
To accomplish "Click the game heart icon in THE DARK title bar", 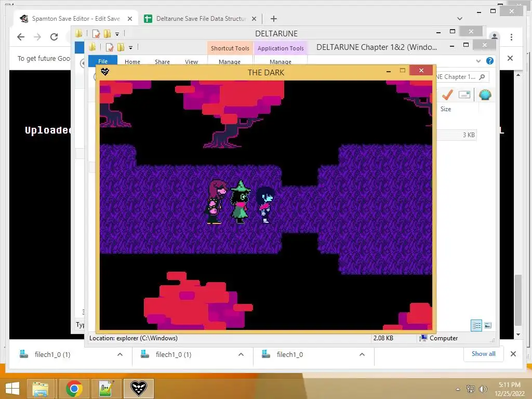I will tap(105, 72).
